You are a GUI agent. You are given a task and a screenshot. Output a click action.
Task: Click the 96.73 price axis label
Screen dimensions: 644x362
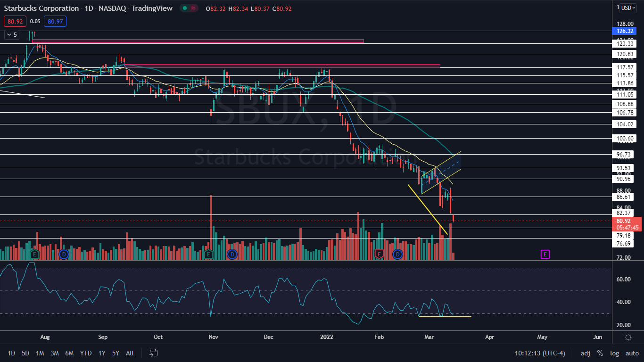[624, 155]
